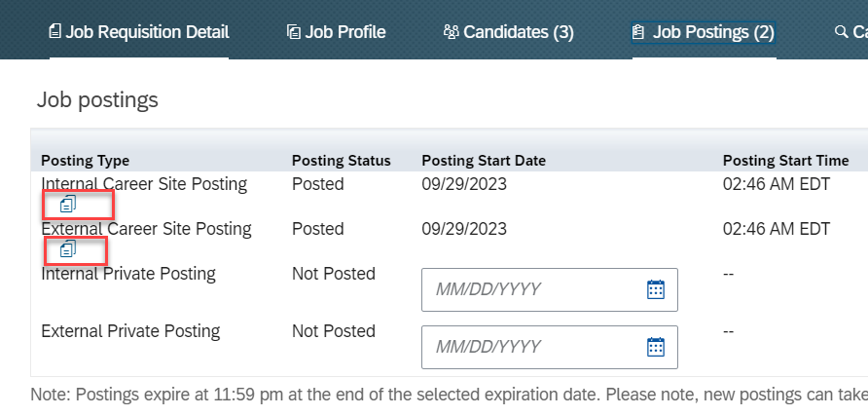
Task: Click the Posting Start Date column header
Action: [484, 161]
